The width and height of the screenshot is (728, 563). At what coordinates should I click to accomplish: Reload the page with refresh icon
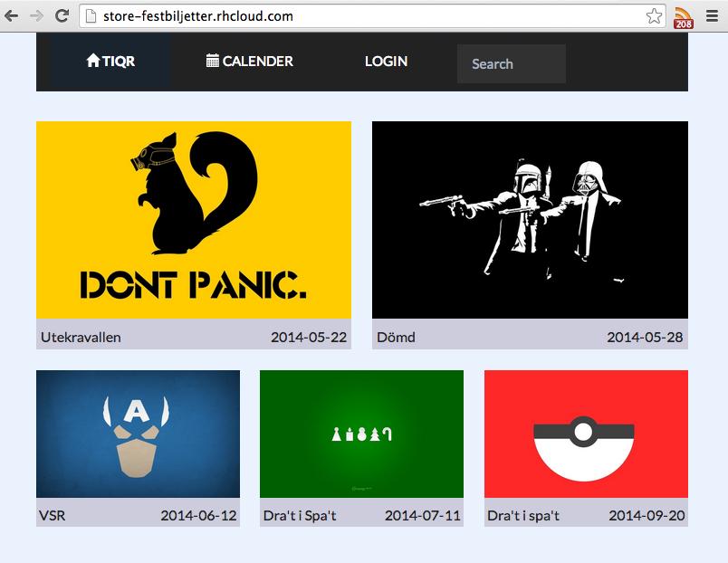62,15
